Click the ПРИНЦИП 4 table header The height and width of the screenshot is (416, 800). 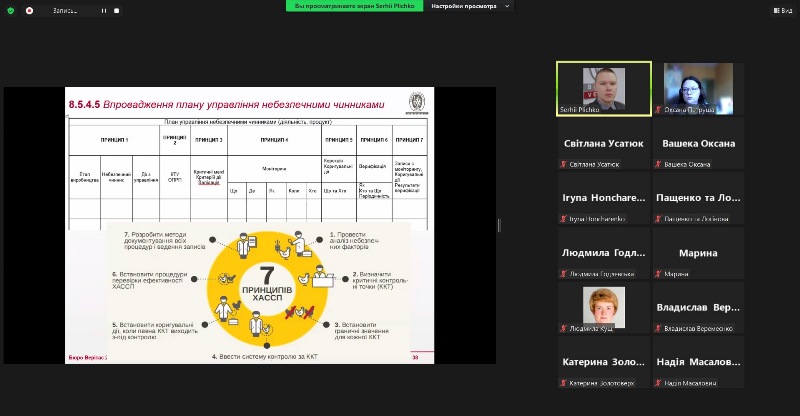coord(274,140)
